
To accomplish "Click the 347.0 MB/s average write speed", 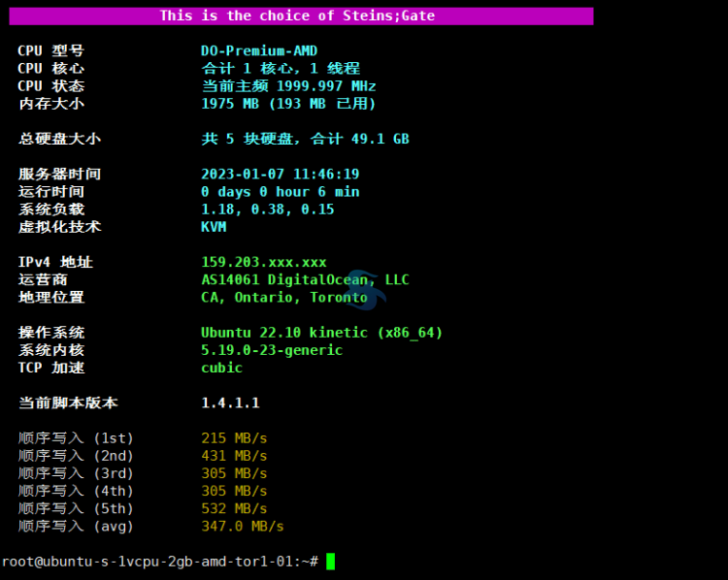I will point(243,527).
